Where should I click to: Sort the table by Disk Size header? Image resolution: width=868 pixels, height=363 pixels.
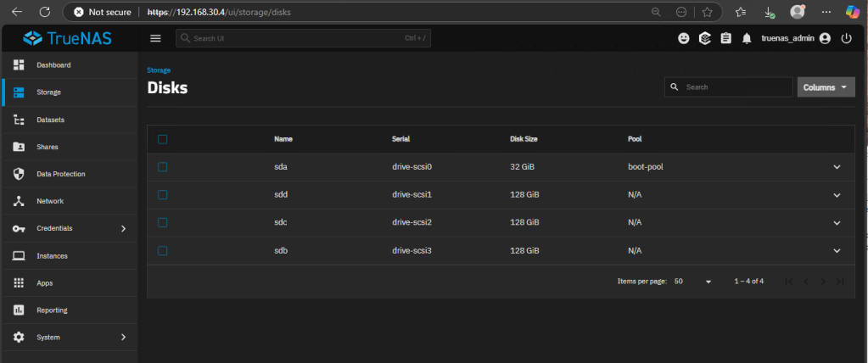[x=524, y=139]
